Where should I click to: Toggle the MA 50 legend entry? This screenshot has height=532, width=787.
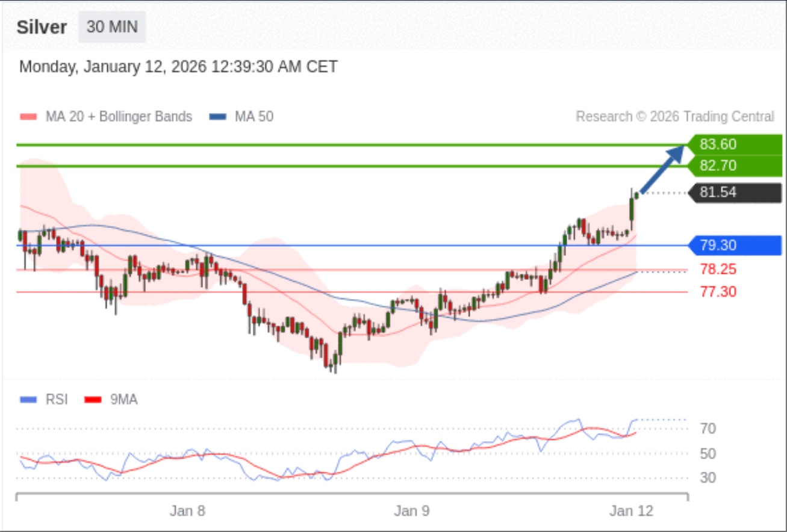tap(254, 117)
